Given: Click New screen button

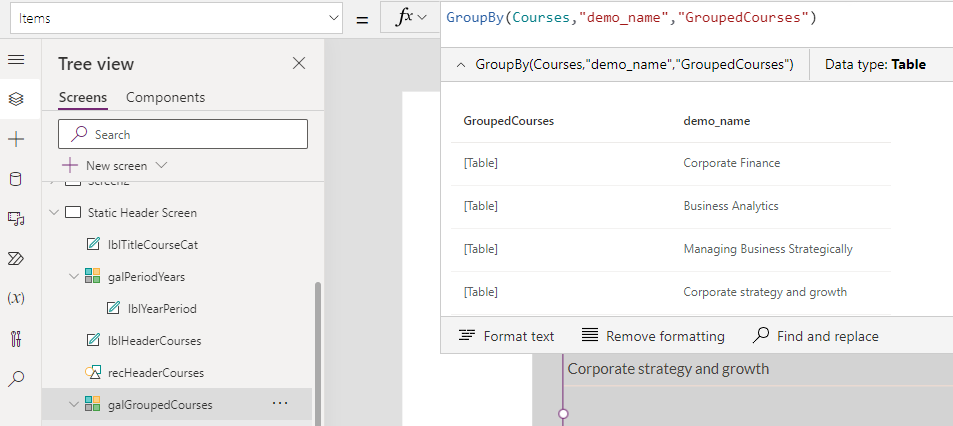Looking at the screenshot, I should pos(105,165).
